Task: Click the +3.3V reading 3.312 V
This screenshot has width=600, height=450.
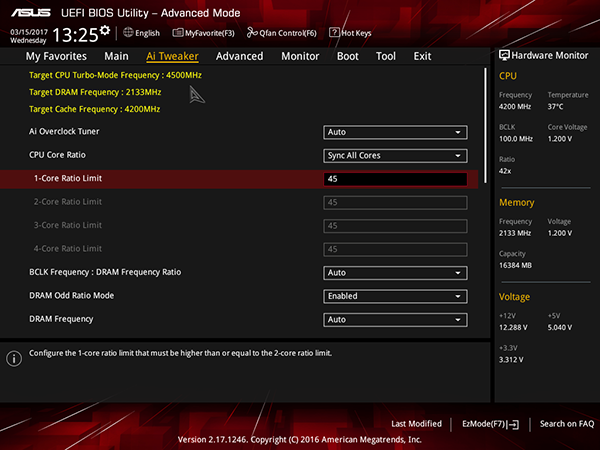Action: coord(511,360)
